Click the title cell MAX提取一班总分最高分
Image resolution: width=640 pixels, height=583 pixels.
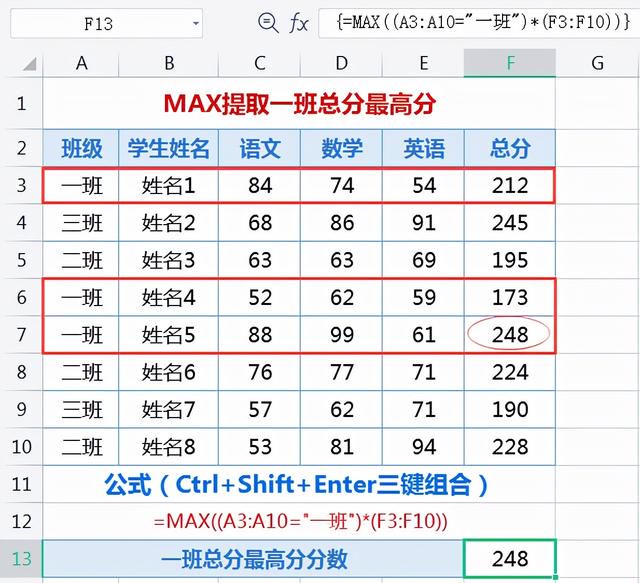point(299,103)
